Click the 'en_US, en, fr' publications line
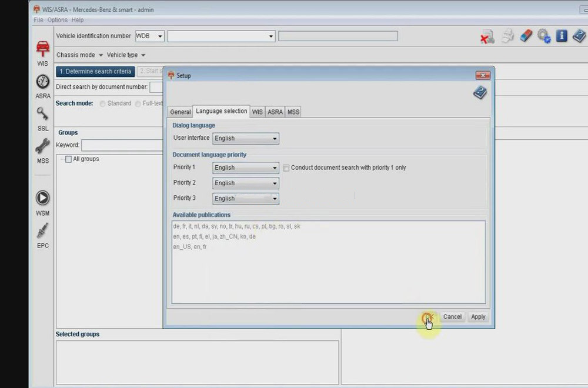The width and height of the screenshot is (588, 388). [190, 247]
